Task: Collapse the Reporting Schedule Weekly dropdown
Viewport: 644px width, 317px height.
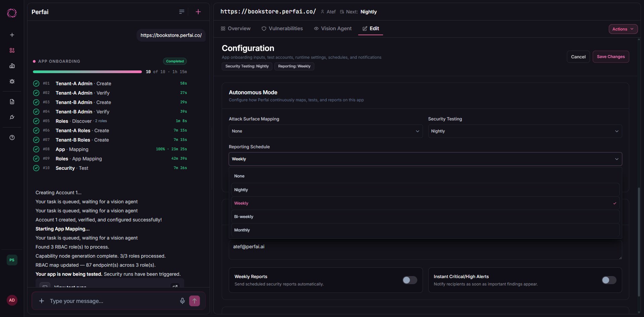Action: coord(425,159)
